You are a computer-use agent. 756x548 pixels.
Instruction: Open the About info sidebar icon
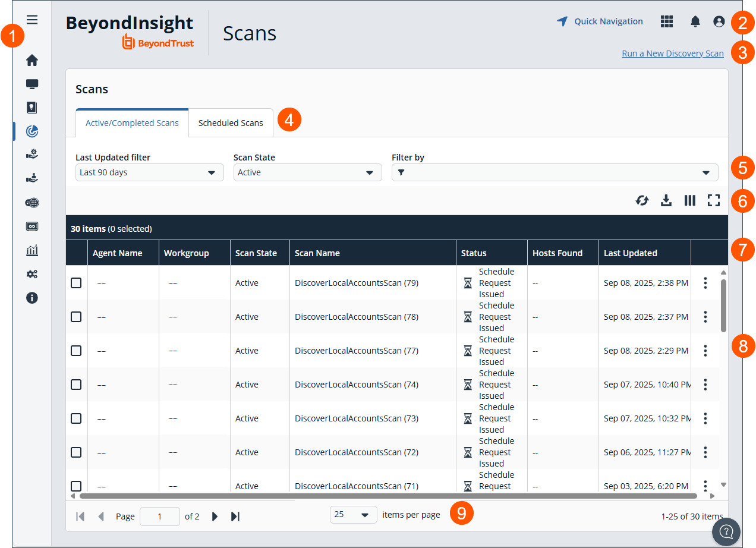[32, 298]
